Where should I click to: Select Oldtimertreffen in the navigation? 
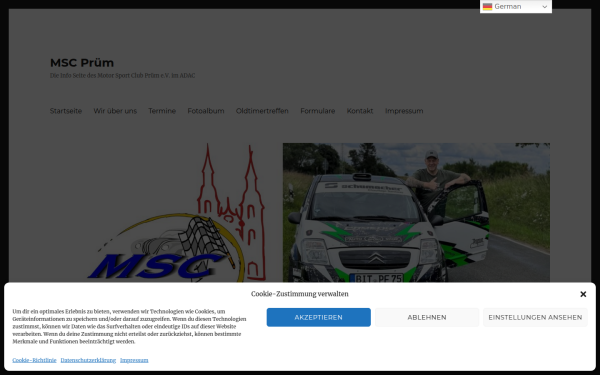click(x=262, y=111)
